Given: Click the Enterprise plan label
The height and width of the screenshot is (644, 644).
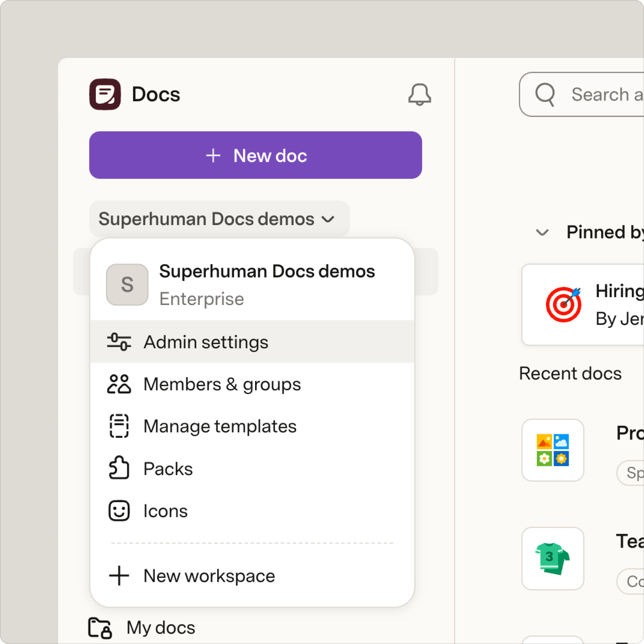Looking at the screenshot, I should [202, 299].
